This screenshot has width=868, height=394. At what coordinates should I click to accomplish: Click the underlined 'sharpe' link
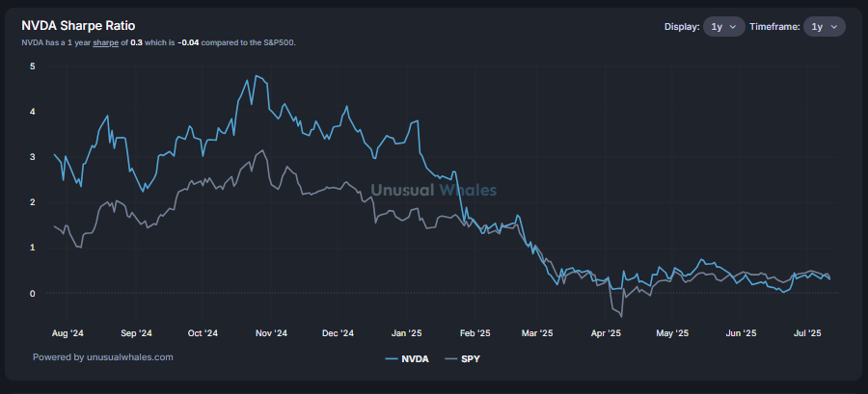[x=106, y=42]
